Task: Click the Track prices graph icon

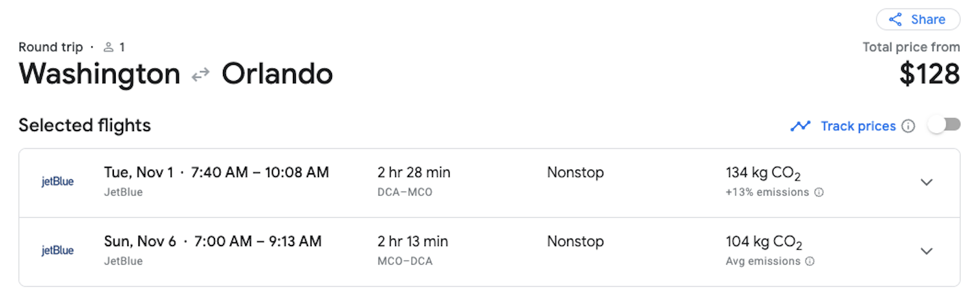Action: click(801, 126)
